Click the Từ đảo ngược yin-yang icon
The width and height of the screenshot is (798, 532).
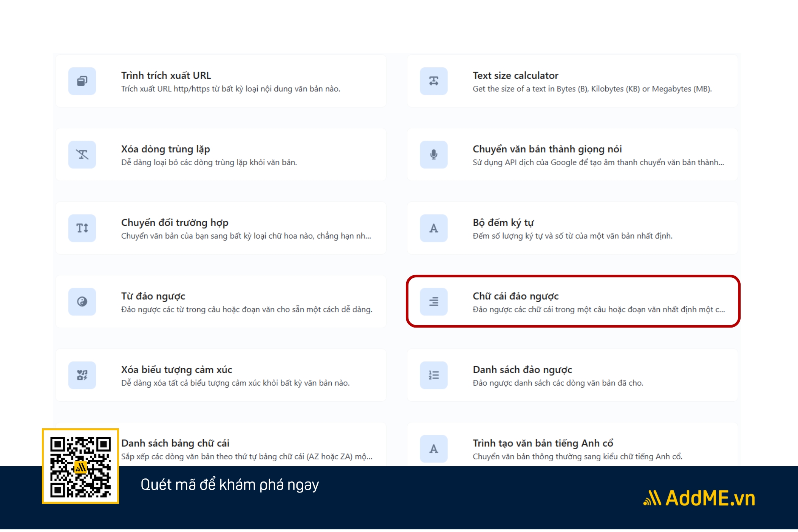point(82,302)
